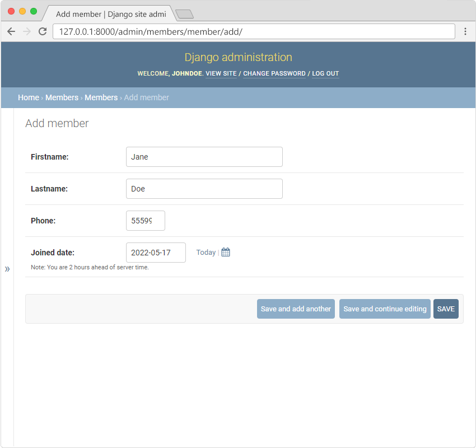Focus the Lastname text field
The height and width of the screenshot is (448, 476).
point(204,189)
